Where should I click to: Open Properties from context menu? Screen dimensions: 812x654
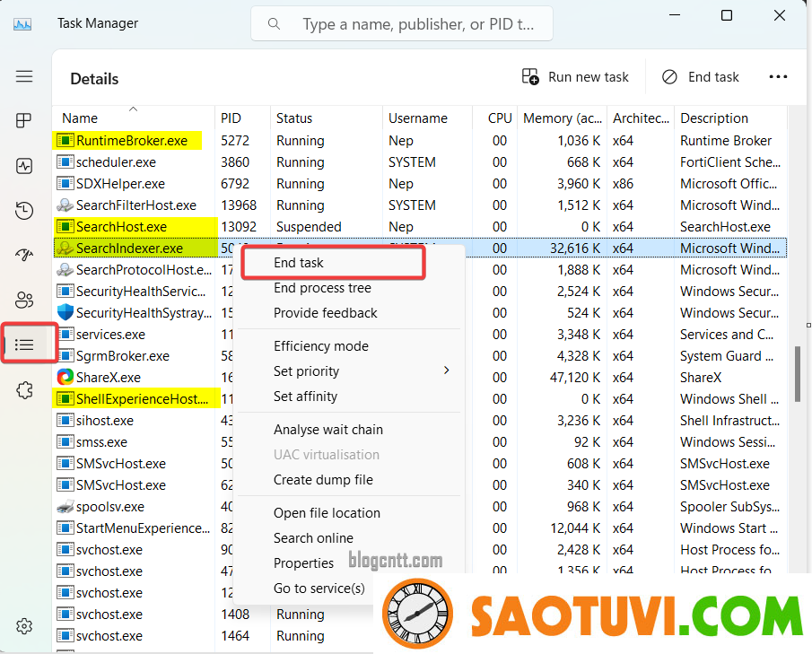coord(303,563)
